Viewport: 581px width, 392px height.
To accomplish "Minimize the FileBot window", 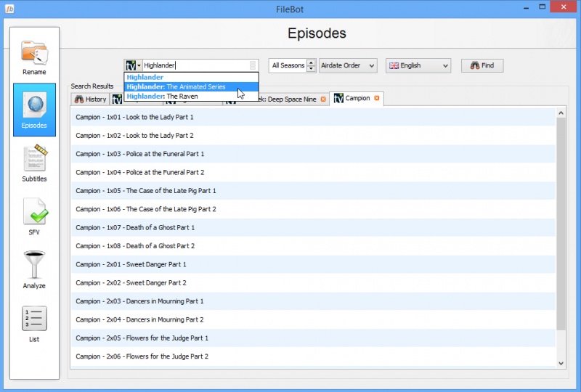I will [x=526, y=7].
